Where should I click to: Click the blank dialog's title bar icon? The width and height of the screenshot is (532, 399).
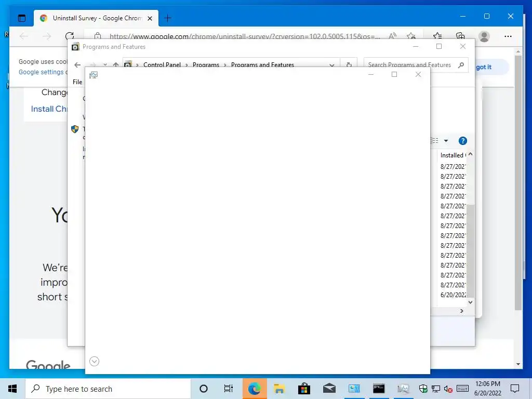pyautogui.click(x=94, y=75)
